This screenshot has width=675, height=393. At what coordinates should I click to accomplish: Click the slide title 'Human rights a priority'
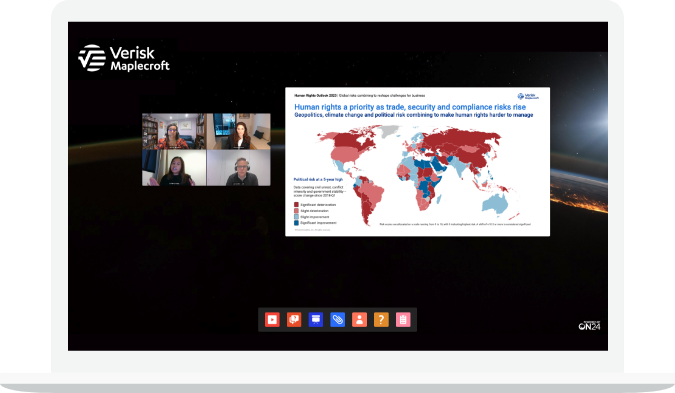410,107
